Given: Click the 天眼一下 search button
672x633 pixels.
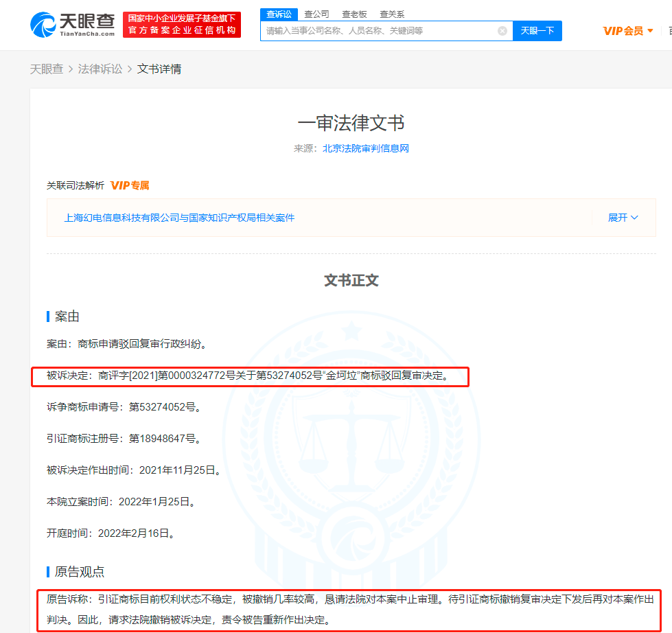Looking at the screenshot, I should click(537, 31).
